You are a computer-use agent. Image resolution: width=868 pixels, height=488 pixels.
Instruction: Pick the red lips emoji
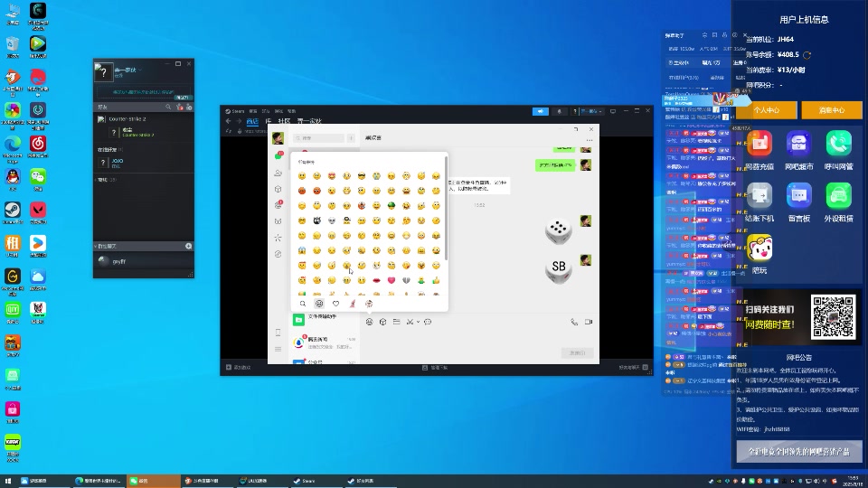[376, 280]
